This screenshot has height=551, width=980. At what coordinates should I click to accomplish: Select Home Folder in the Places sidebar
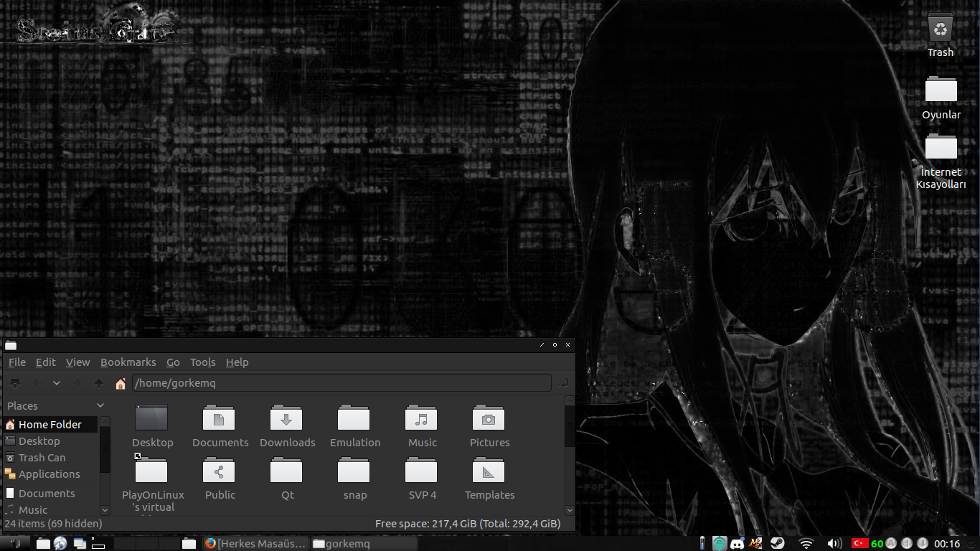50,425
